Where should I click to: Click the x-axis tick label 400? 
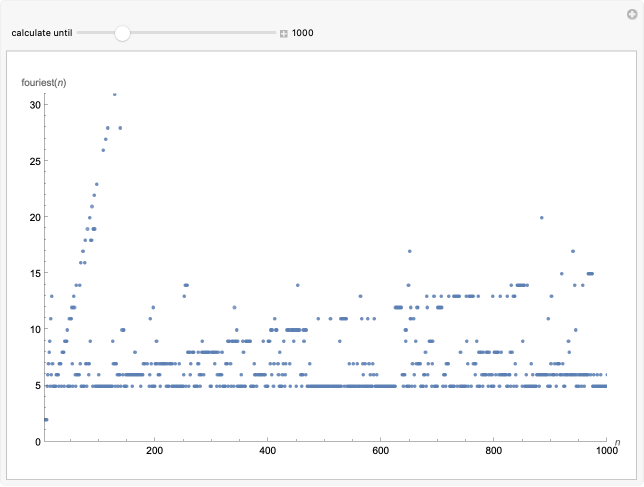[267, 452]
